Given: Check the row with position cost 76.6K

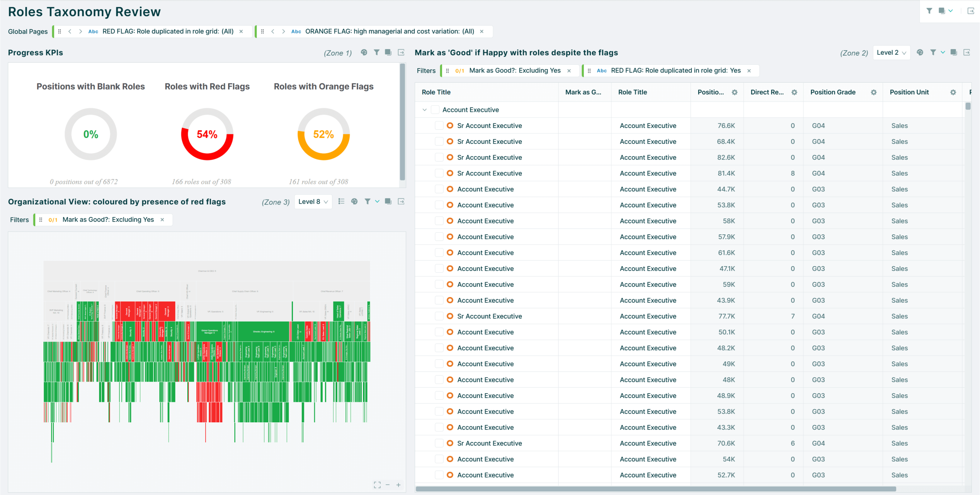Looking at the screenshot, I should pyautogui.click(x=439, y=126).
